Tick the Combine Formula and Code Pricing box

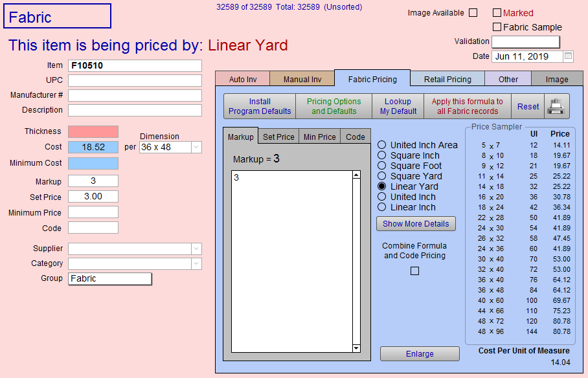click(x=415, y=271)
